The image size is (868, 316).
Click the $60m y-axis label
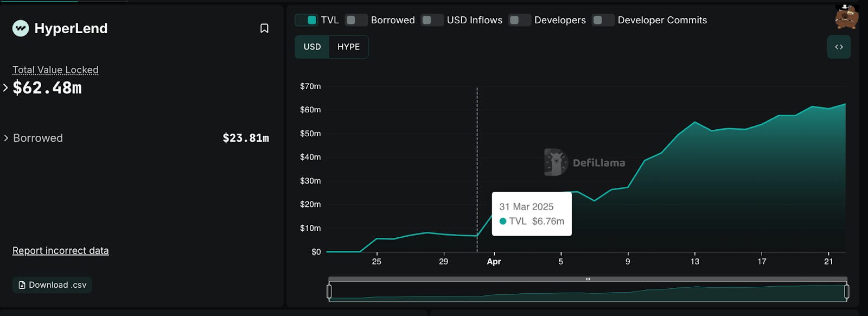[310, 110]
